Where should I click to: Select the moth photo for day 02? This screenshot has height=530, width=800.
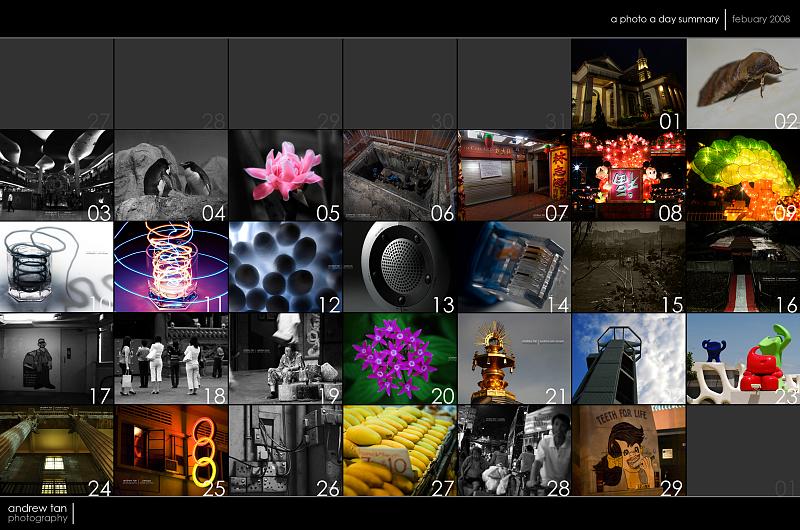[x=743, y=84]
